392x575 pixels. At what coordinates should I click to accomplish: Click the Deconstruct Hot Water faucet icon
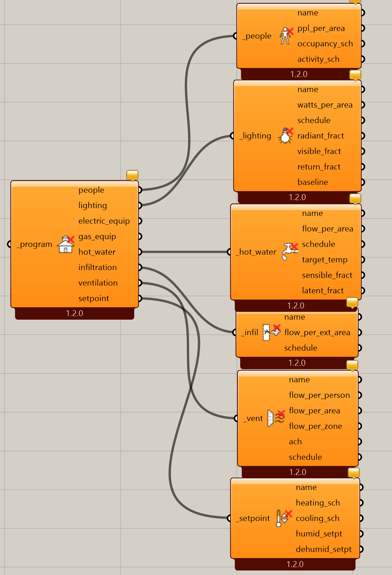[x=290, y=252]
